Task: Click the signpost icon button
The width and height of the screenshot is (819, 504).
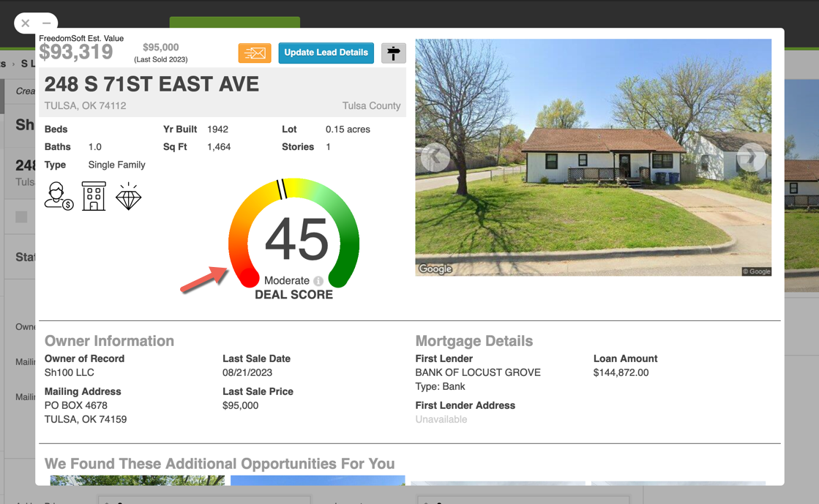Action: click(393, 53)
